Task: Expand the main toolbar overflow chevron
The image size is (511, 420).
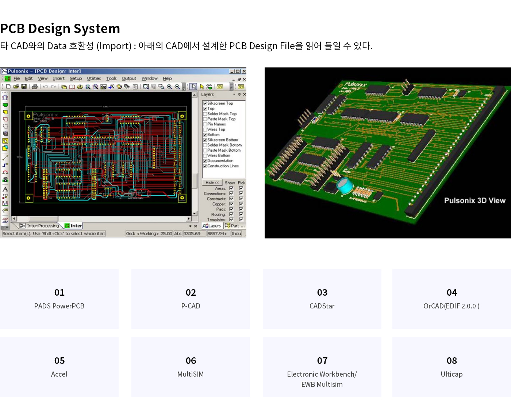Action: [184, 87]
